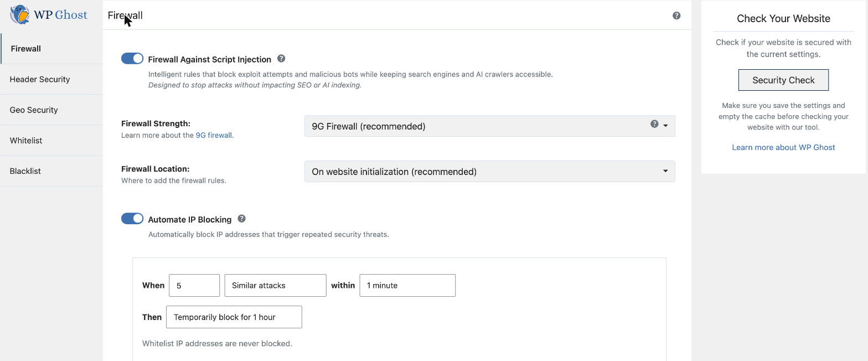This screenshot has width=868, height=361.
Task: Open Learn more about WP Ghost link
Action: coord(783,147)
